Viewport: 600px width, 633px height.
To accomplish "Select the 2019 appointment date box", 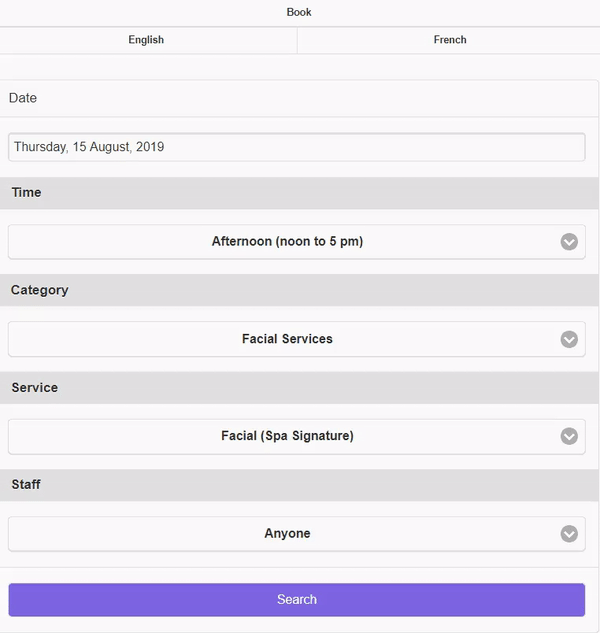I will point(297,147).
